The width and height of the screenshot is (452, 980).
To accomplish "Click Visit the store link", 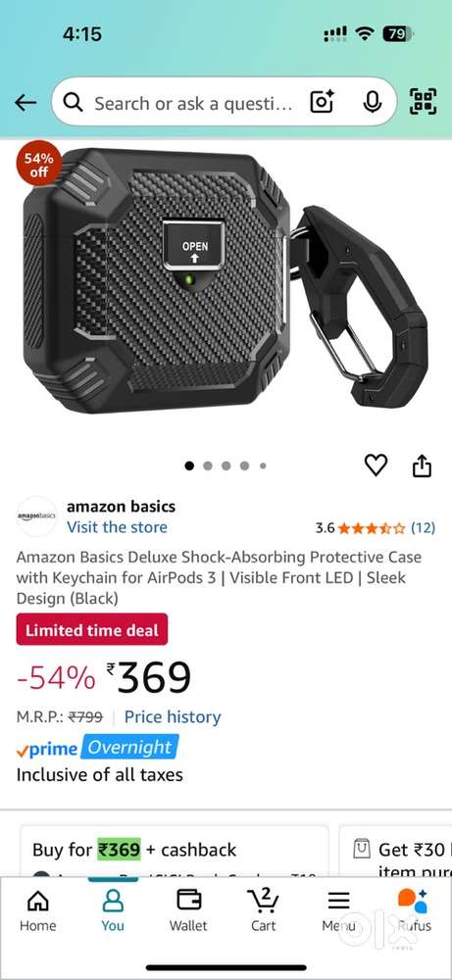I will coord(117,527).
